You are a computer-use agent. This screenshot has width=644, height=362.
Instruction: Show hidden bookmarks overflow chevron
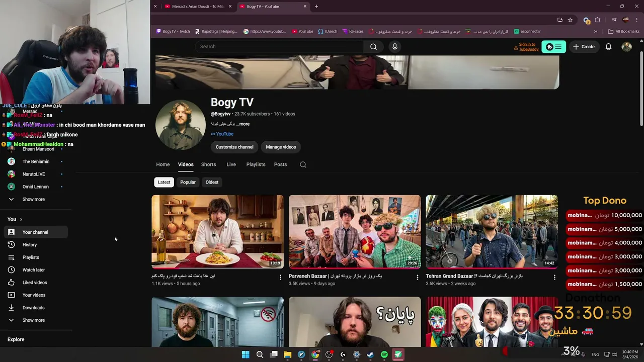click(596, 32)
